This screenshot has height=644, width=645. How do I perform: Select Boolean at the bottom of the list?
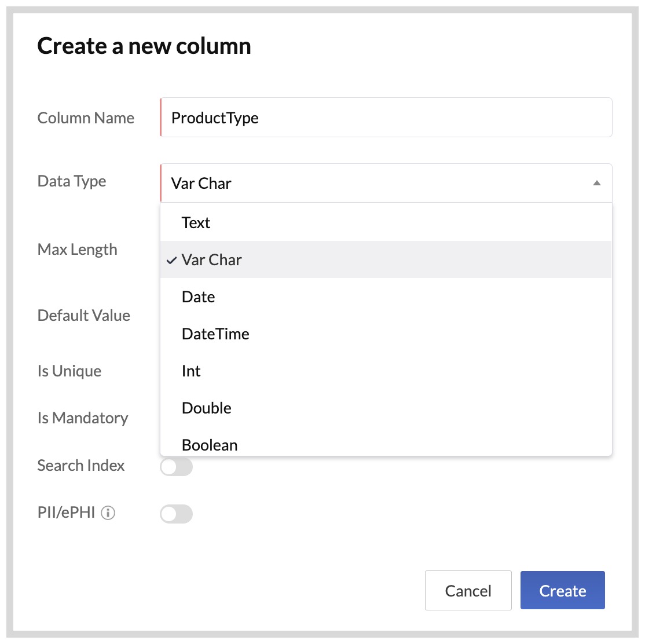pos(210,445)
